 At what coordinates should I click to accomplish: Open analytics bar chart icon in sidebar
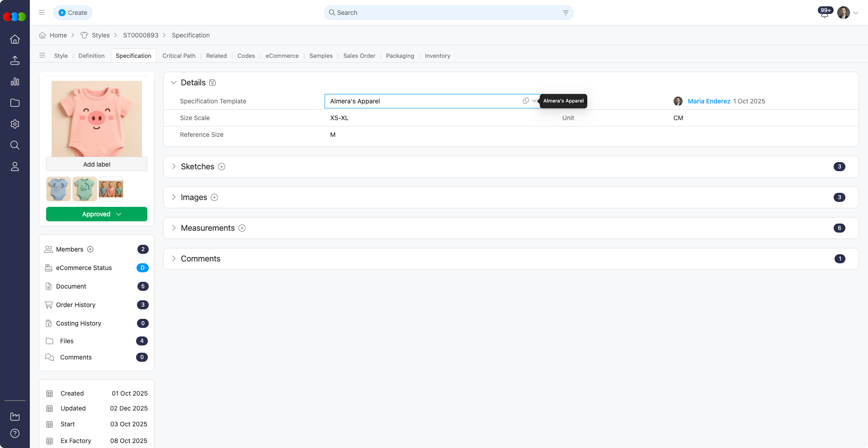pos(15,82)
